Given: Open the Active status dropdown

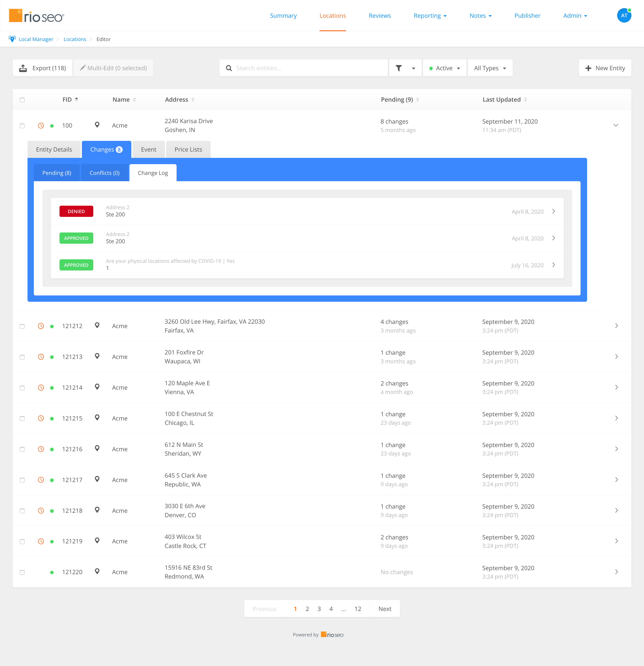Looking at the screenshot, I should click(444, 68).
